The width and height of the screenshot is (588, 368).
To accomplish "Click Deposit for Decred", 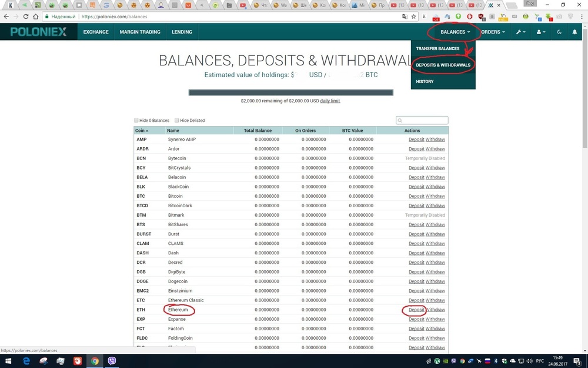I will click(x=416, y=263).
